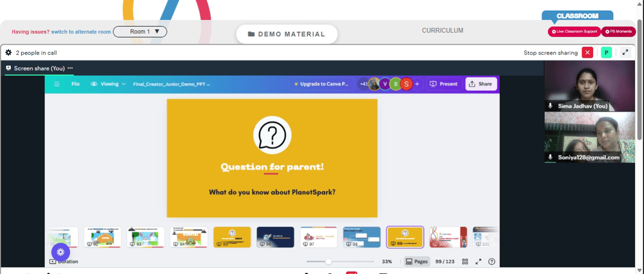Expand the Viewing mode dropdown

(x=108, y=84)
